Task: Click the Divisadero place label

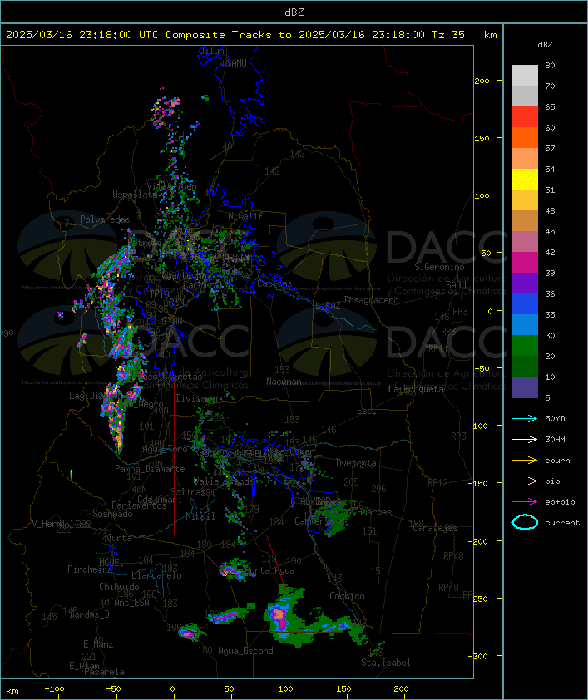Action: click(201, 397)
